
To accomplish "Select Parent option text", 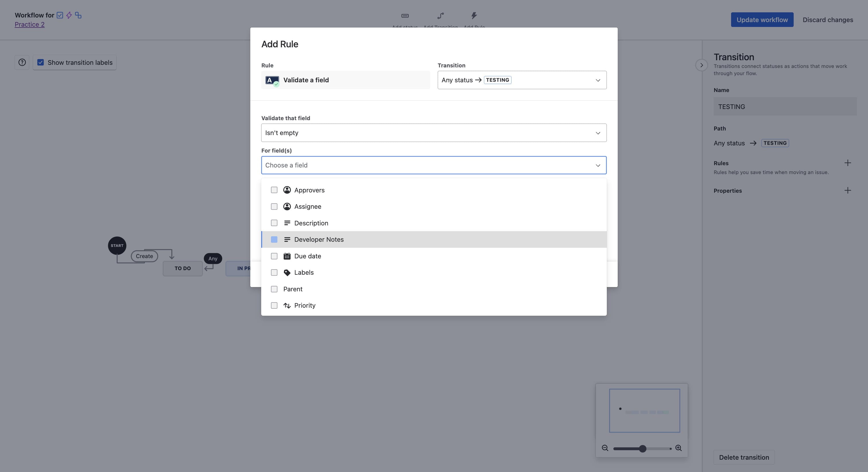I will pyautogui.click(x=293, y=289).
